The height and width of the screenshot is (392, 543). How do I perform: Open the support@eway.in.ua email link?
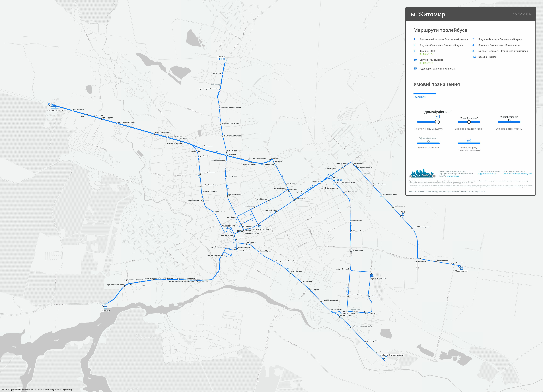(487, 174)
